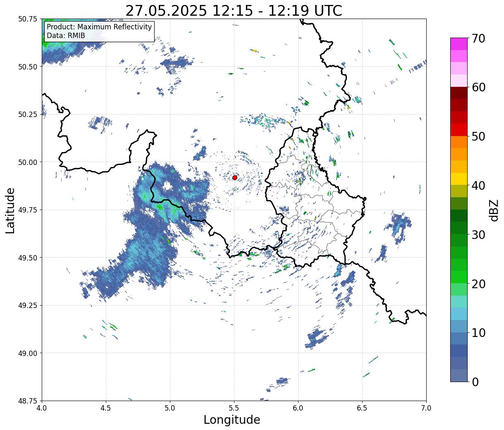Image resolution: width=504 pixels, height=430 pixels.
Task: Click latitude tick label "50.75"
Action: pos(28,19)
